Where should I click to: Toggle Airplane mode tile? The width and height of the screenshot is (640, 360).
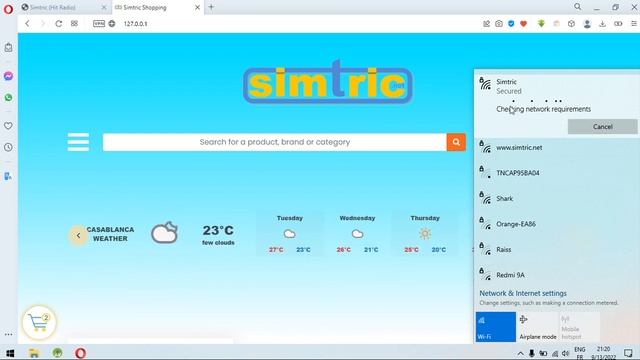pyautogui.click(x=538, y=327)
